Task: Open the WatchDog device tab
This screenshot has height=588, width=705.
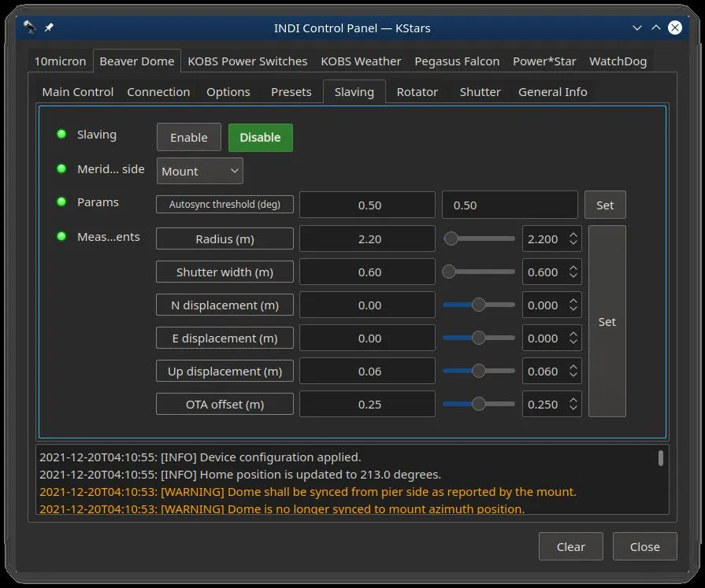Action: (x=618, y=61)
